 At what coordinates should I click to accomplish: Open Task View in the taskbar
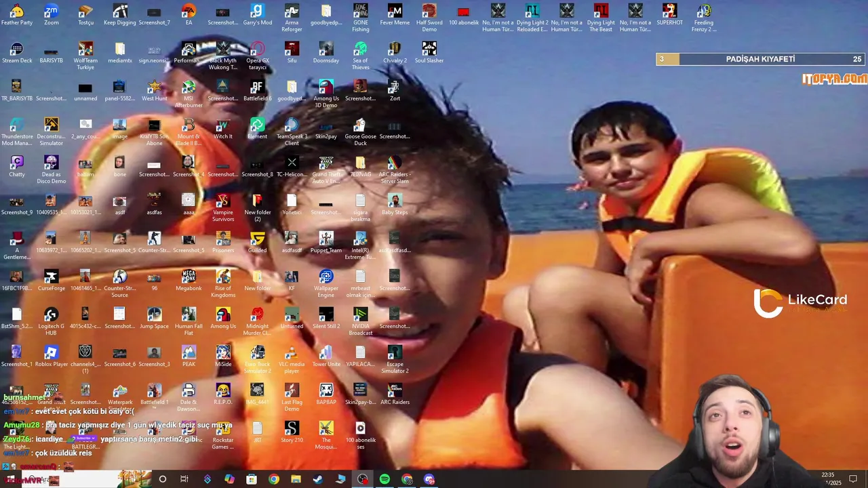pyautogui.click(x=184, y=479)
